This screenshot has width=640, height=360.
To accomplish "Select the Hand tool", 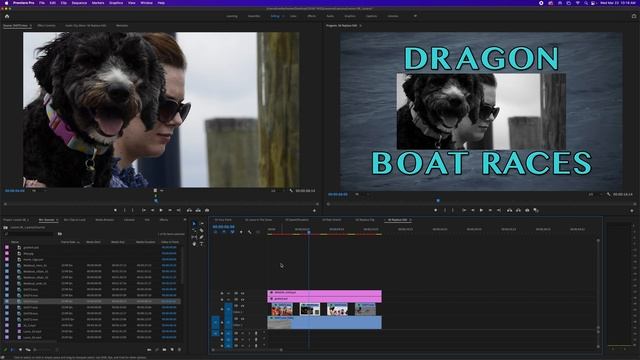I will 194,244.
